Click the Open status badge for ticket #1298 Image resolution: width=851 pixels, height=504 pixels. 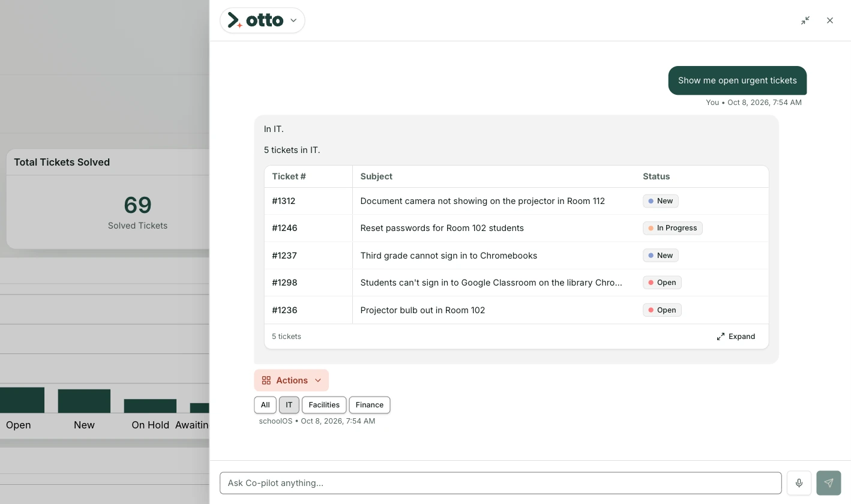(662, 283)
